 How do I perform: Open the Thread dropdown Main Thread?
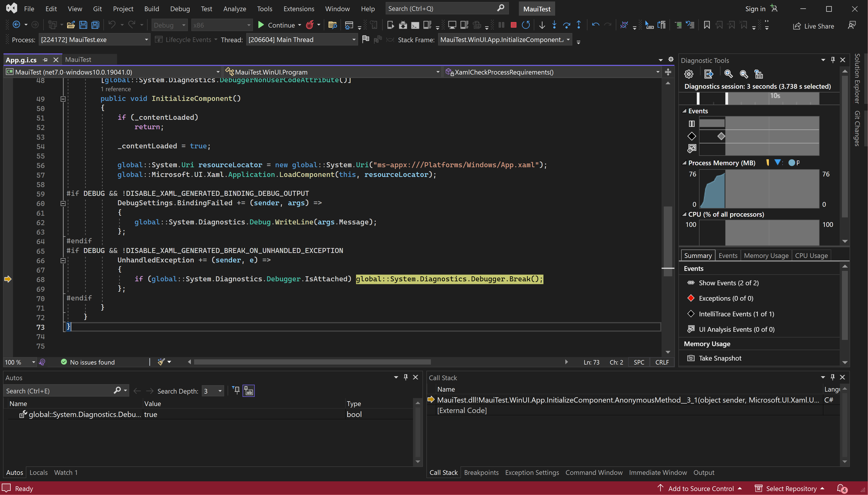302,40
